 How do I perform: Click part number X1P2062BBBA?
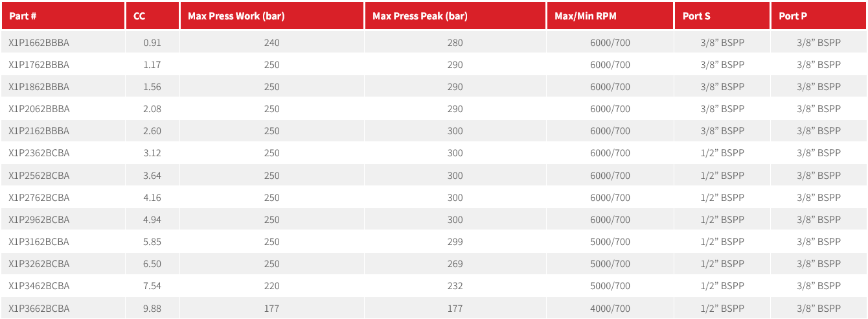point(39,109)
